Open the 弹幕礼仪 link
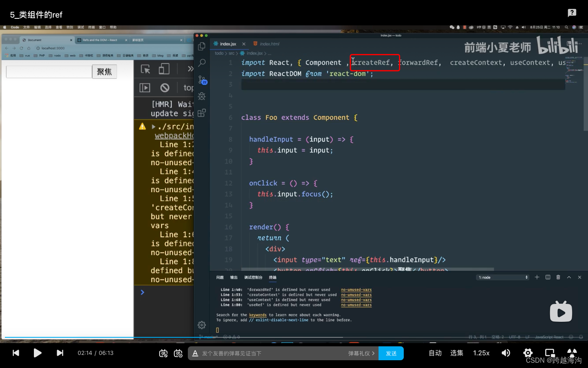The height and width of the screenshot is (368, 588). 361,353
